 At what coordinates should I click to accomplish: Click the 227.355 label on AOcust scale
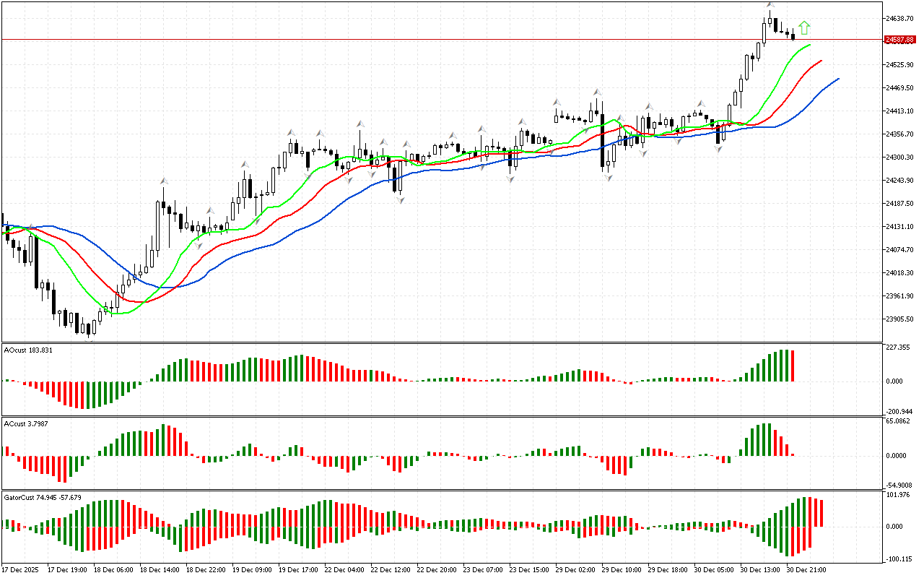pyautogui.click(x=897, y=348)
